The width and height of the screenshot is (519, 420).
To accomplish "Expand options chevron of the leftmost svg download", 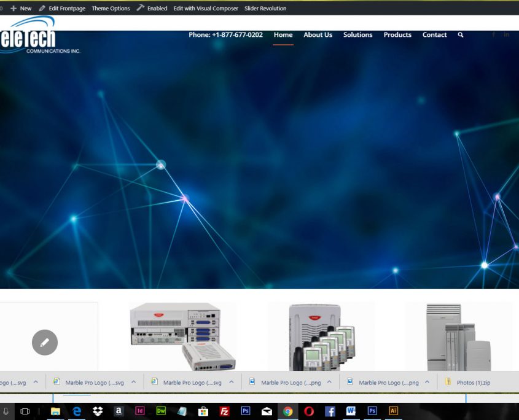I will point(36,382).
